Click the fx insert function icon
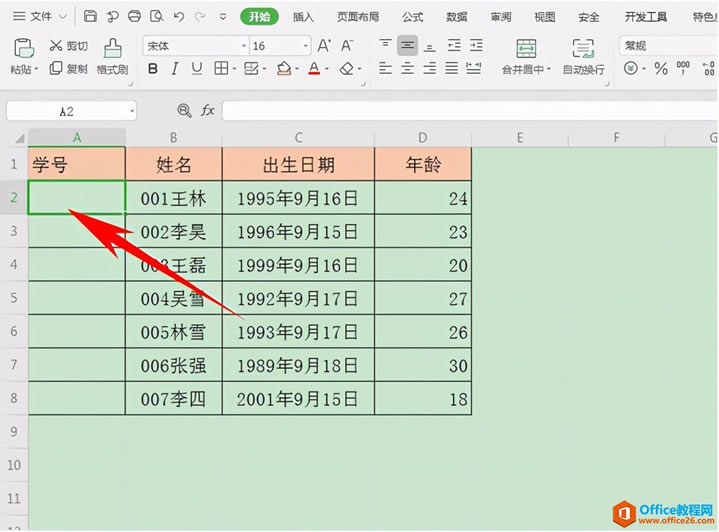 tap(208, 110)
